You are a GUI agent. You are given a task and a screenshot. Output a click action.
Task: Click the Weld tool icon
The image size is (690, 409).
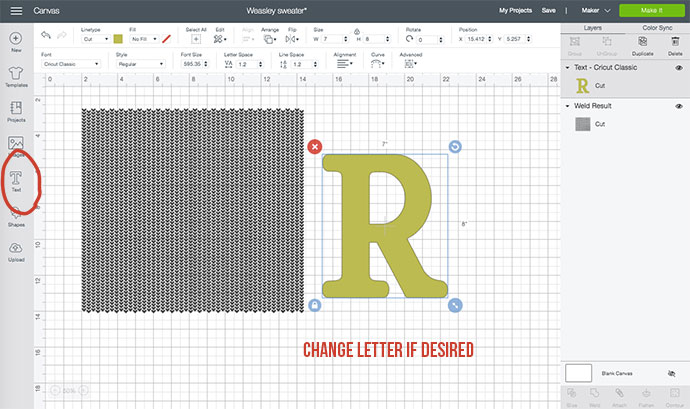(595, 393)
